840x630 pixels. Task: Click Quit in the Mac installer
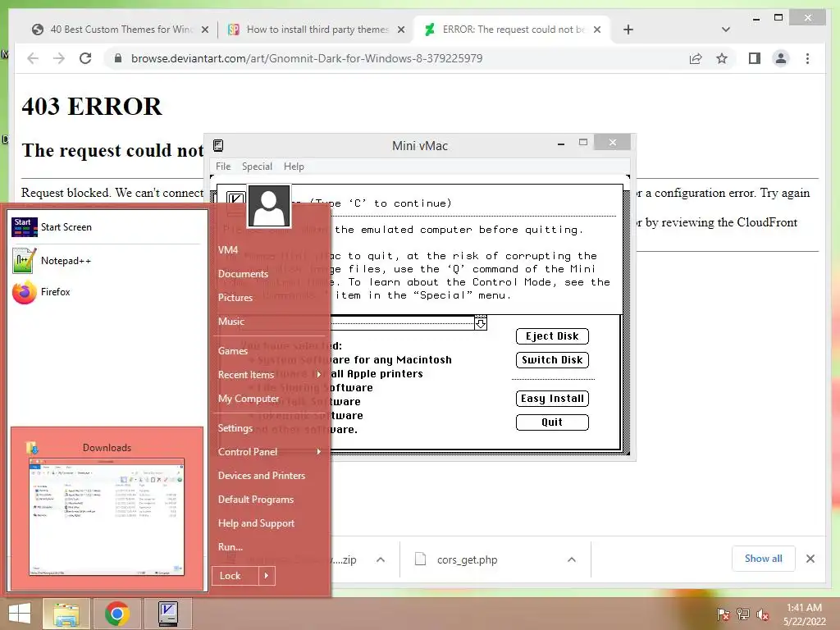pyautogui.click(x=552, y=422)
